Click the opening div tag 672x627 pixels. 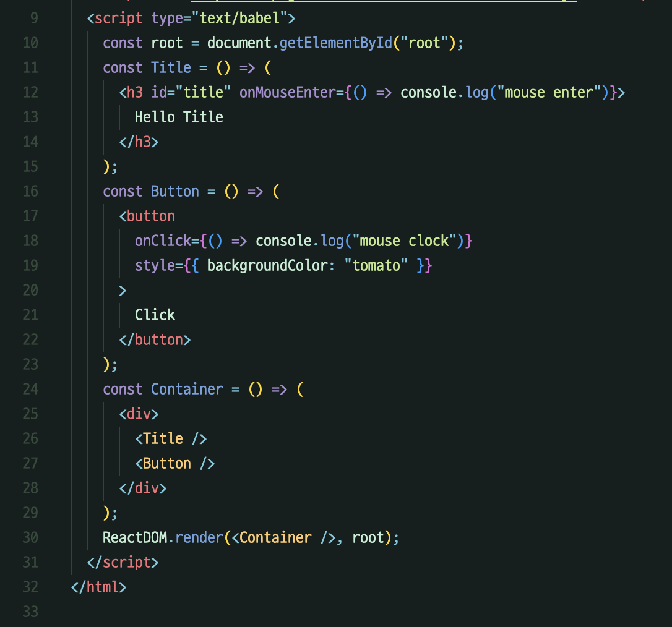[x=139, y=414]
